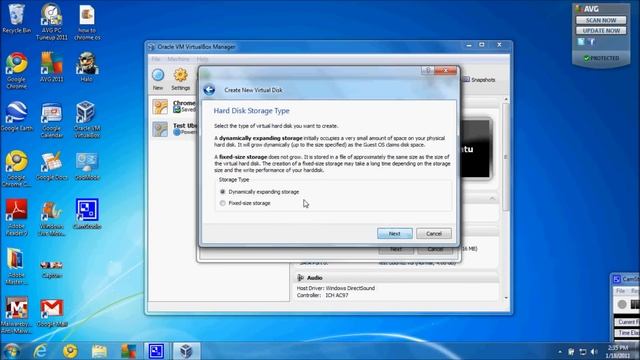640x360 pixels.
Task: Open Google Chrome Canary desktop icon
Action: [16, 168]
